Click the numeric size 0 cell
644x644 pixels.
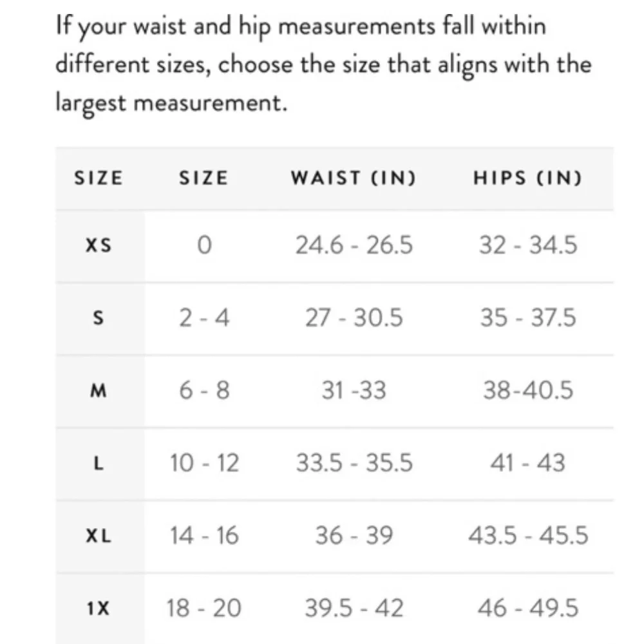click(204, 245)
